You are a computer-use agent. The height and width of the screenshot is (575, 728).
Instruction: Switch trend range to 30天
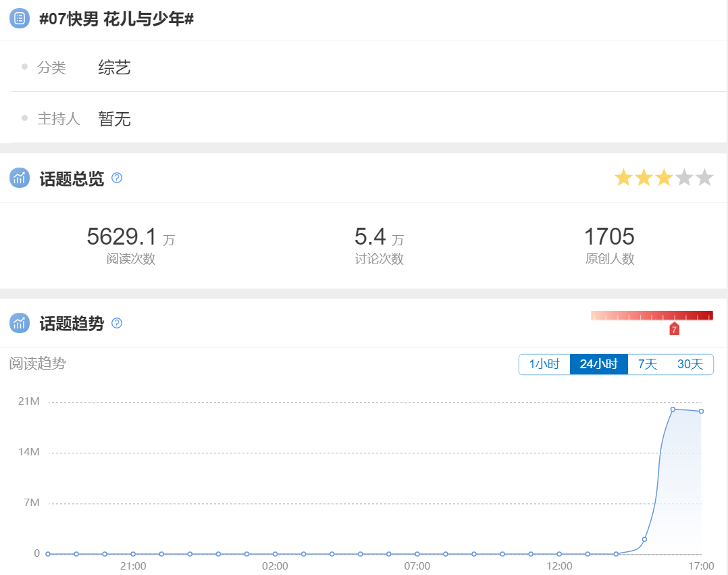pos(690,364)
